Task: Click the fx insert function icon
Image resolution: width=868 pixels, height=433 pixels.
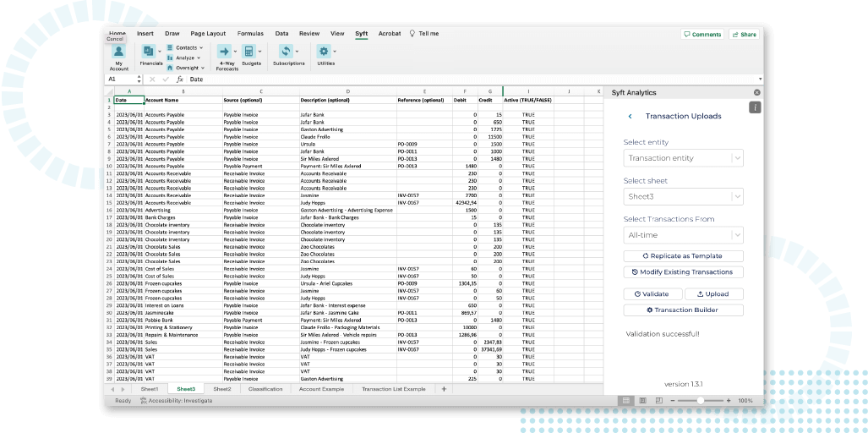Action: 180,79
